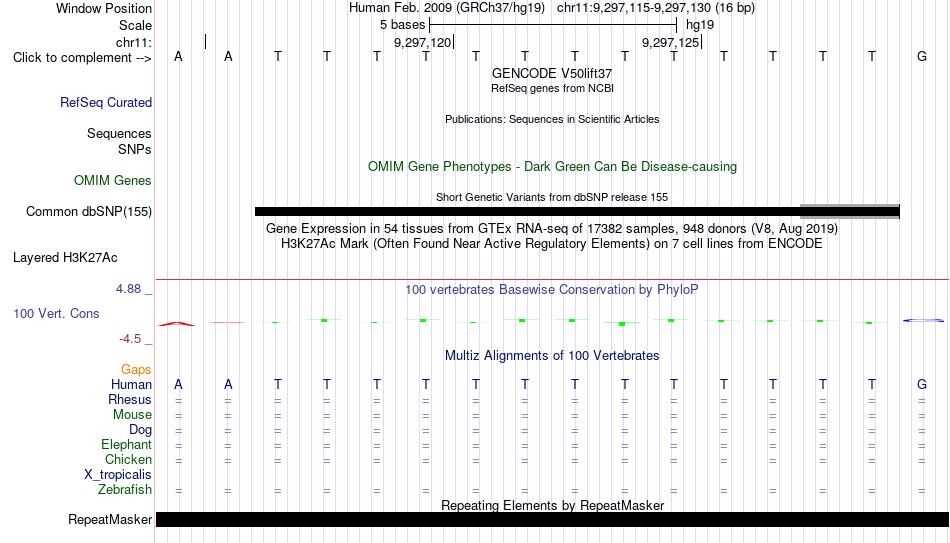Viewport: 950px width, 543px height.
Task: Click the blue PhyloP bar under G
Action: pos(923,320)
